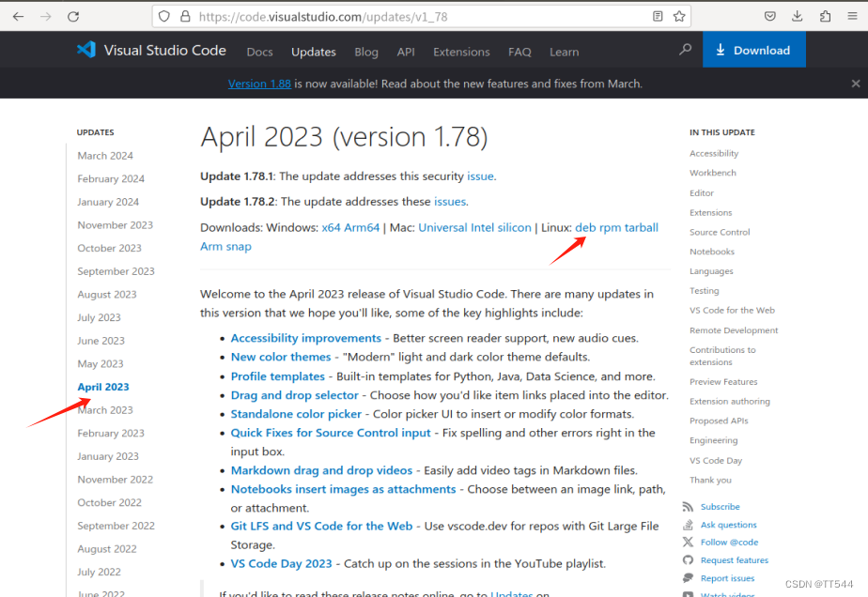Open New color themes highlight link
Viewport: 868px width, 597px height.
tap(281, 357)
